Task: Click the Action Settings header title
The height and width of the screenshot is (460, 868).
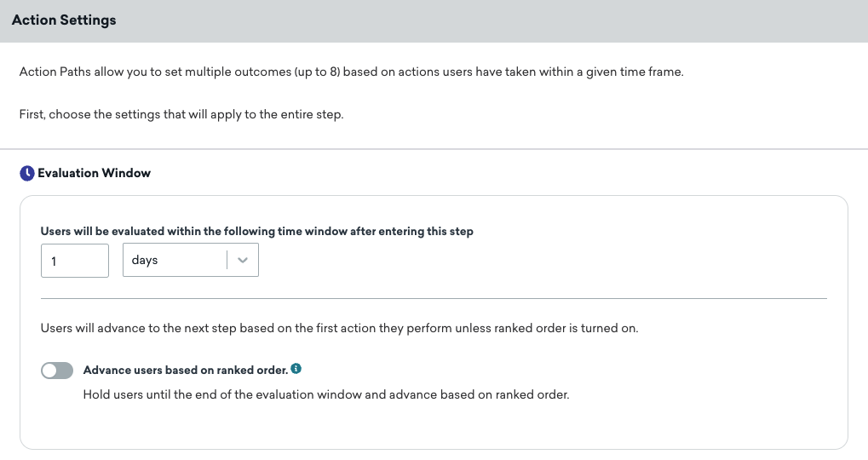Action: tap(64, 20)
